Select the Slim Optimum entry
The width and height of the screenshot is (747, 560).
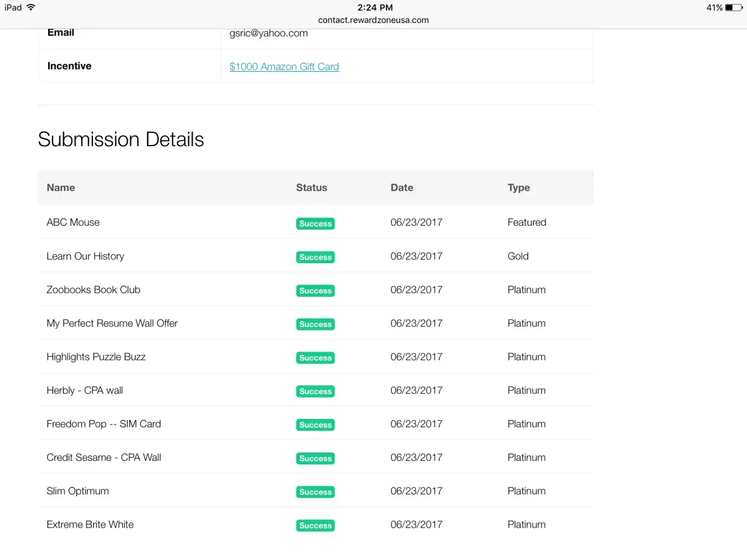(78, 491)
